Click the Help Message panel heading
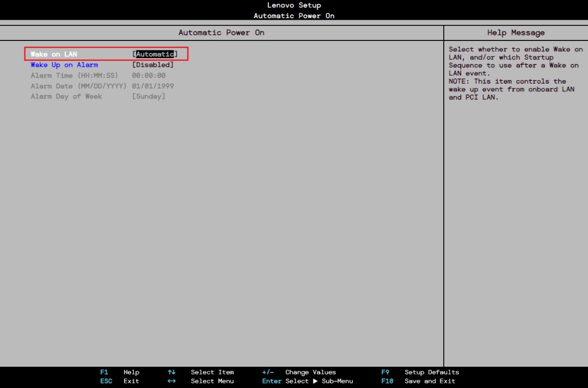 click(516, 33)
